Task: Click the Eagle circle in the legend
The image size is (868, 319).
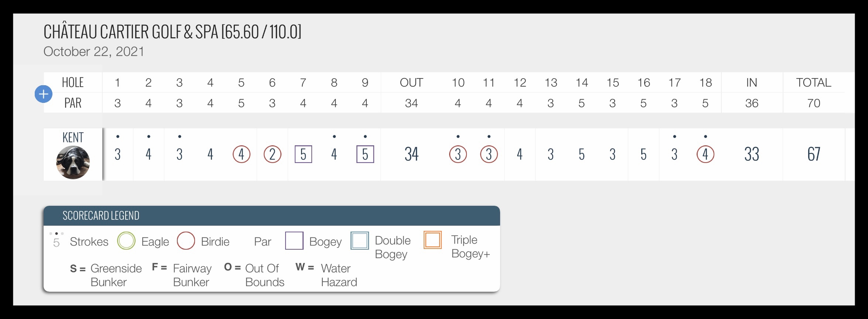Action: pyautogui.click(x=126, y=241)
